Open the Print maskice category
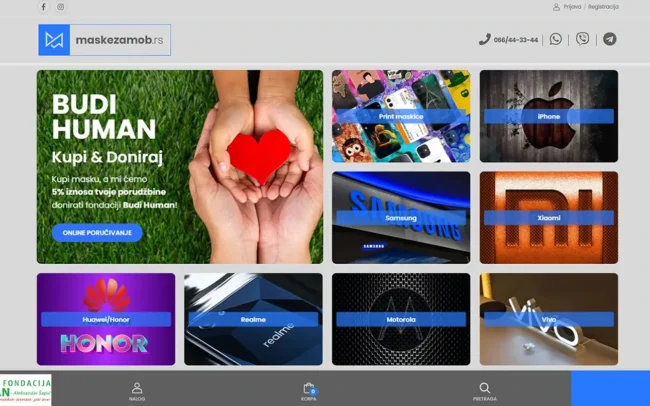 tap(401, 116)
